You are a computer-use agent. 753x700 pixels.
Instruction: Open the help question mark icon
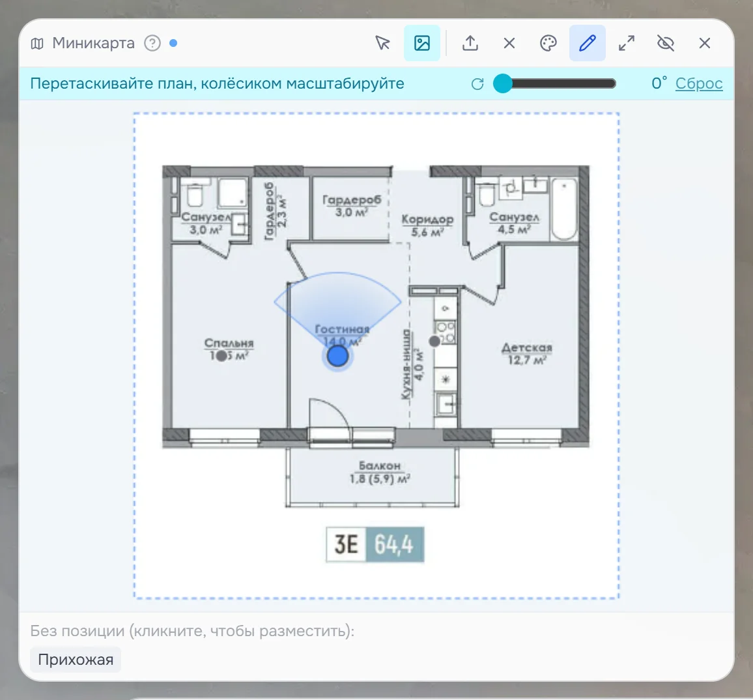(152, 43)
